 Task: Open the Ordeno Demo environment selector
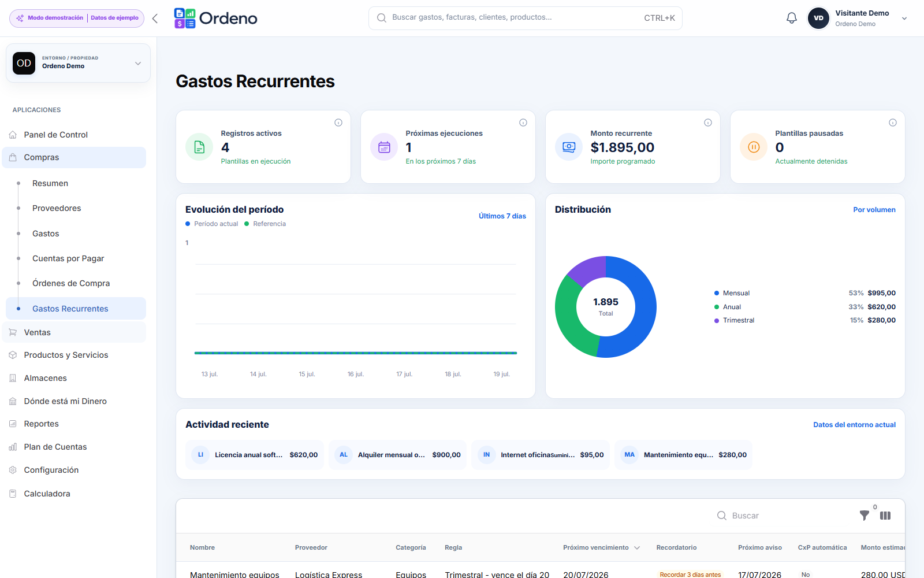78,63
